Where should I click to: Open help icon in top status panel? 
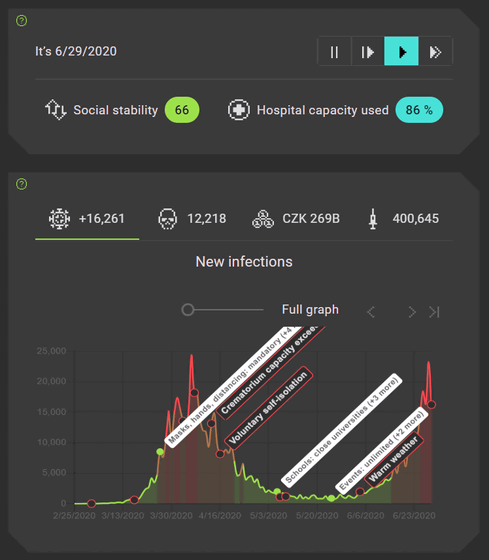(x=21, y=21)
